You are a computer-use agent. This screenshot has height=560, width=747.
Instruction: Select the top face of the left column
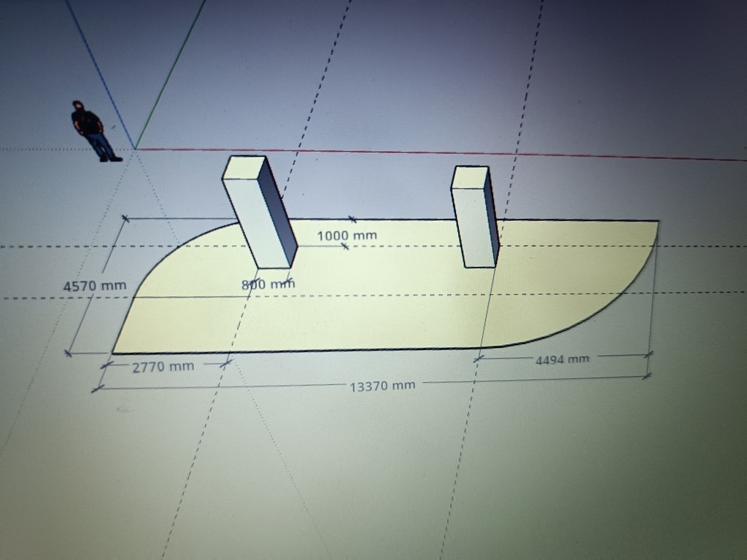244,167
